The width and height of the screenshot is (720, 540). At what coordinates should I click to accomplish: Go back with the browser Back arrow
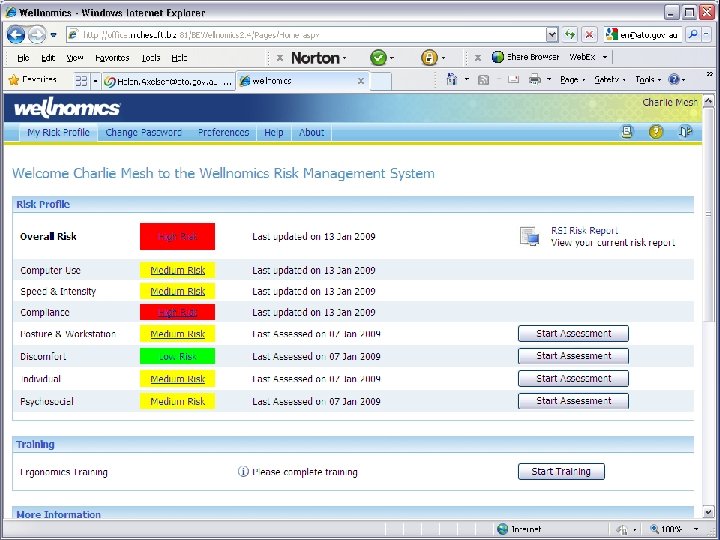coord(16,34)
